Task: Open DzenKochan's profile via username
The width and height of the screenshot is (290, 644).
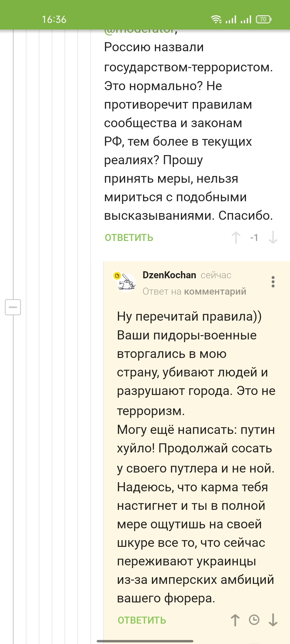Action: point(169,275)
